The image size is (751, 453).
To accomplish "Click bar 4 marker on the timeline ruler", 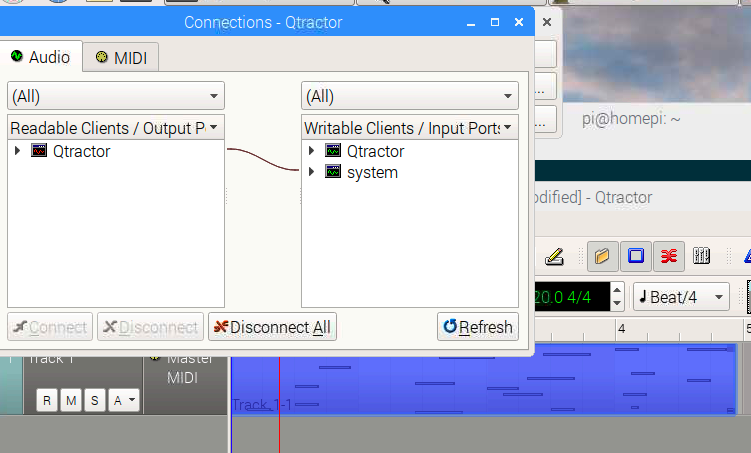I will click(x=621, y=328).
